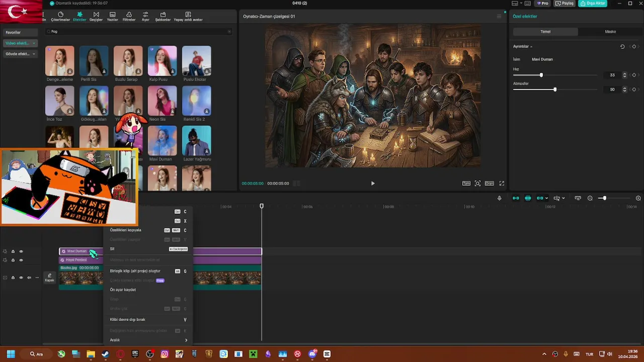
Task: Select the Efektler tab
Action: (79, 17)
